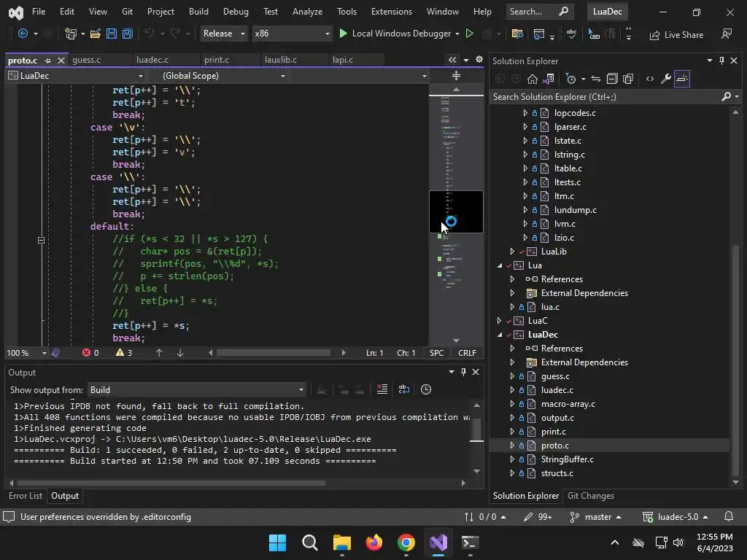This screenshot has height=560, width=747.
Task: Click the Live Share button
Action: (x=676, y=35)
